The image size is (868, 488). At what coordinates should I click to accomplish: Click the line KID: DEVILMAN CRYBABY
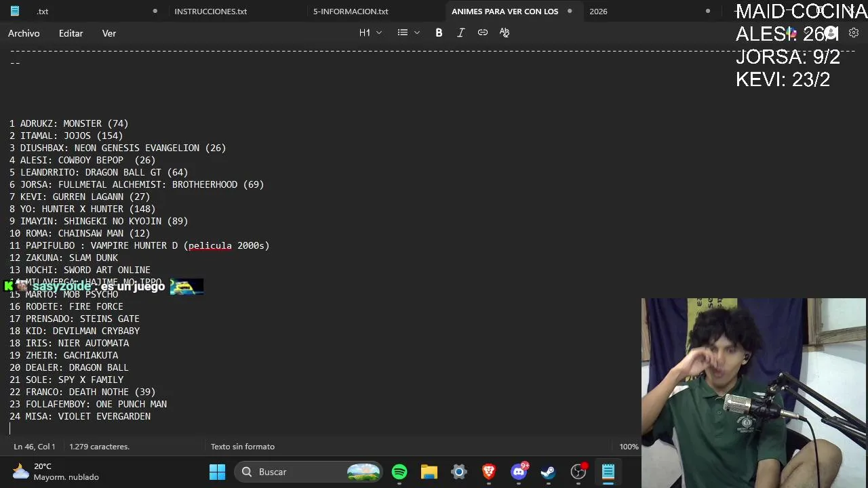(75, 331)
